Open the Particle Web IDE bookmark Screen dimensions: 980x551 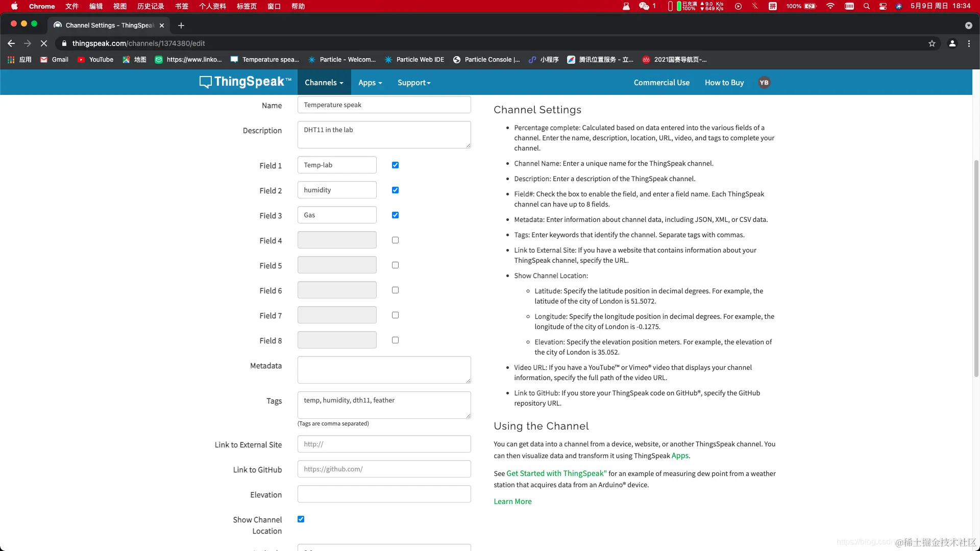coord(414,60)
